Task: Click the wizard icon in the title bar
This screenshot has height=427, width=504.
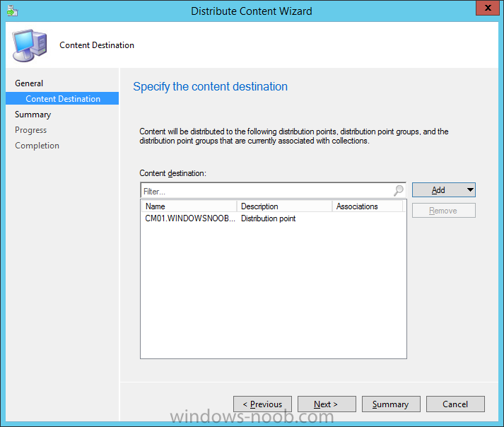Action: 12,11
